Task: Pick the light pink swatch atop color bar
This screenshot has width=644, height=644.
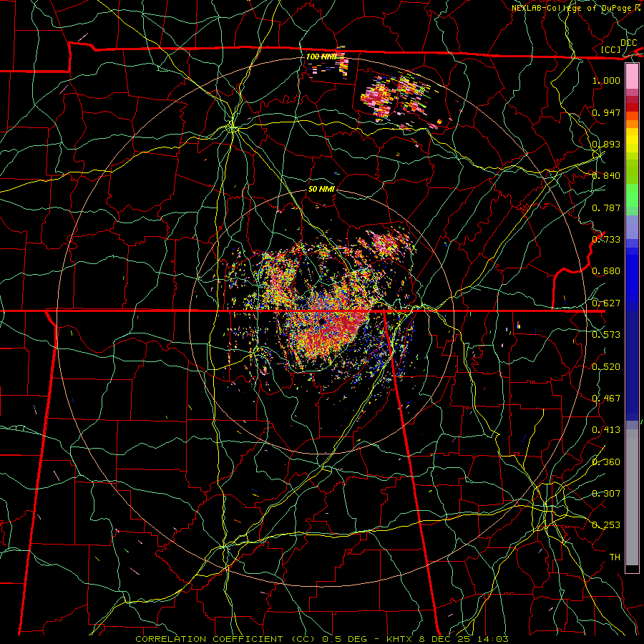Action: (x=632, y=77)
